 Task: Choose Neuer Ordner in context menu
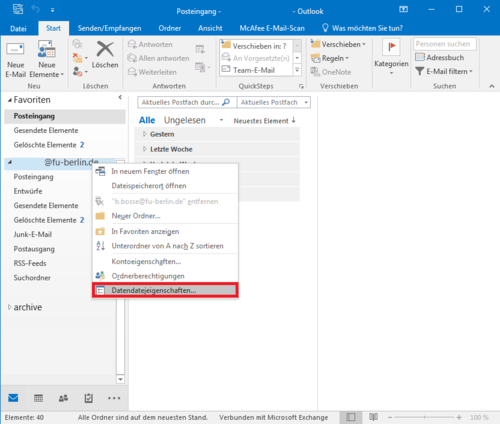click(165, 216)
